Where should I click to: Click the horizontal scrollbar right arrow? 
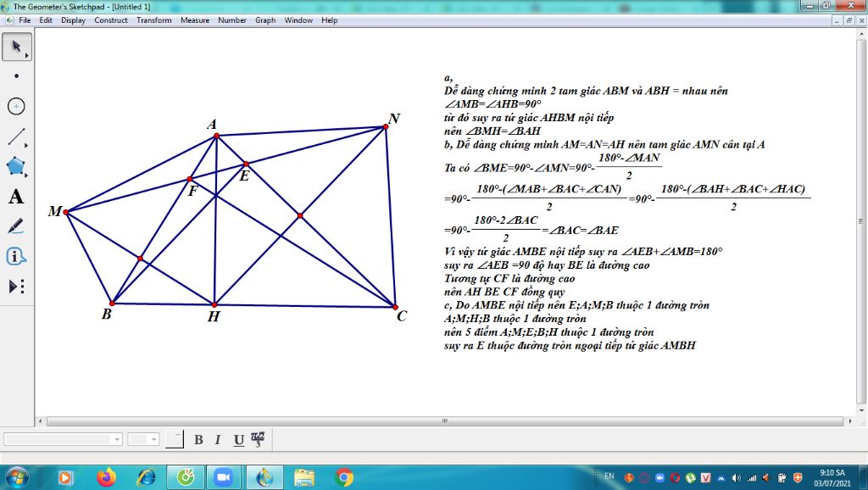[x=850, y=421]
